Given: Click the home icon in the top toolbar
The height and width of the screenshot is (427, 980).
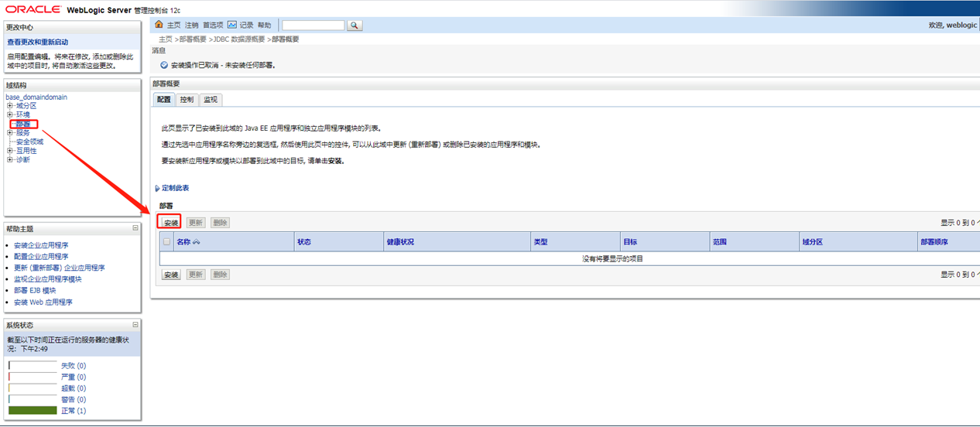Looking at the screenshot, I should (x=159, y=25).
